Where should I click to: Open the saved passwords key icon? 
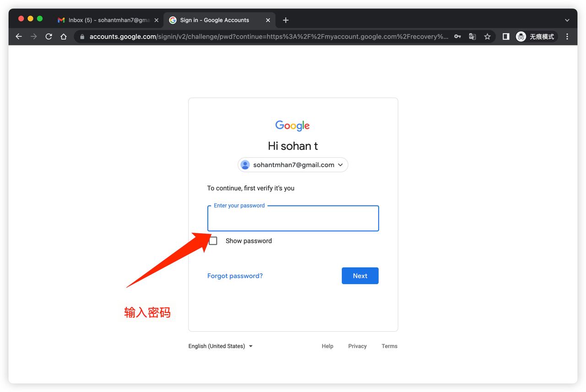pyautogui.click(x=457, y=37)
